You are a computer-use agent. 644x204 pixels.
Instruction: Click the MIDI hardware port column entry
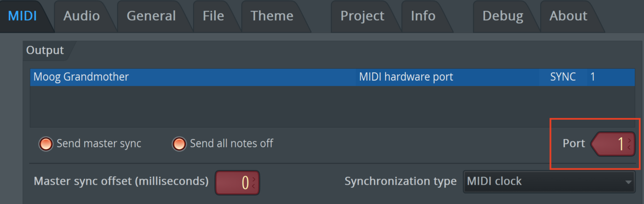(x=406, y=77)
